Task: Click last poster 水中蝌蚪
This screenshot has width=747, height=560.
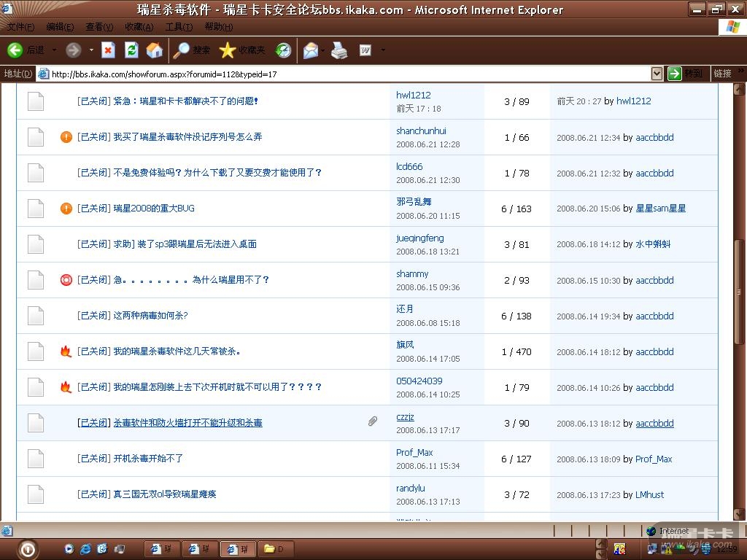Action: tap(653, 244)
